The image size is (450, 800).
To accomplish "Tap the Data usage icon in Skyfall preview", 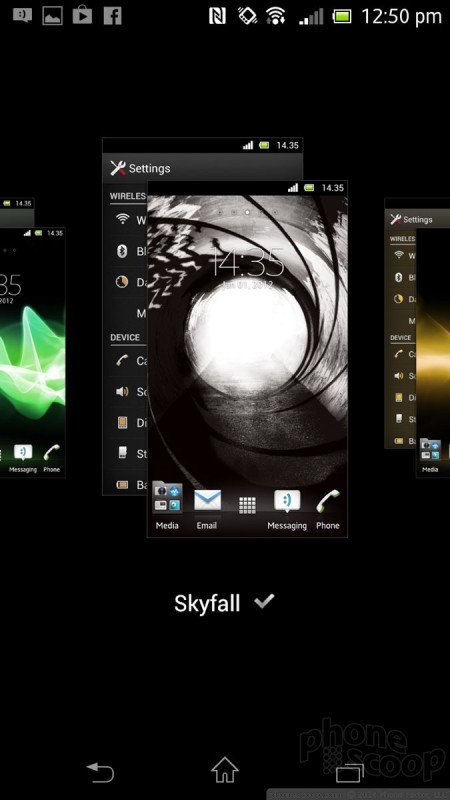I will [122, 282].
